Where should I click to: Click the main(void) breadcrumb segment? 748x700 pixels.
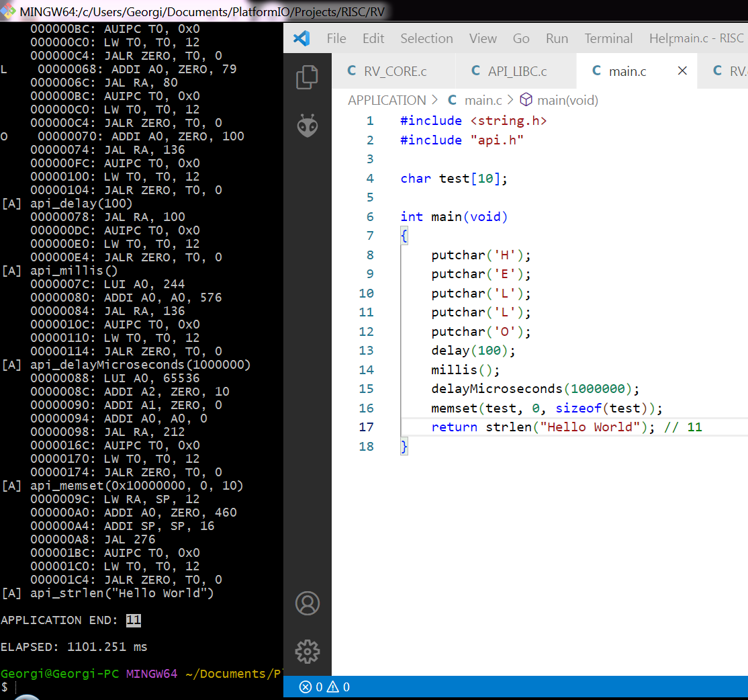(x=567, y=100)
